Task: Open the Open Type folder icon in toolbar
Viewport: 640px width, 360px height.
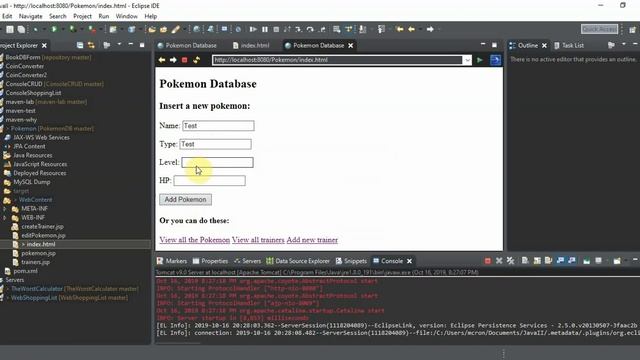Action: (x=152, y=29)
